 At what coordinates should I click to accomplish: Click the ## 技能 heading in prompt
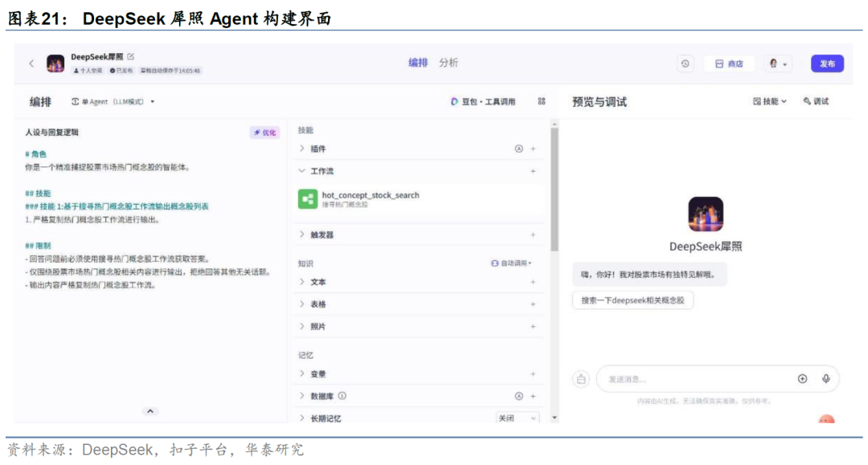point(38,194)
